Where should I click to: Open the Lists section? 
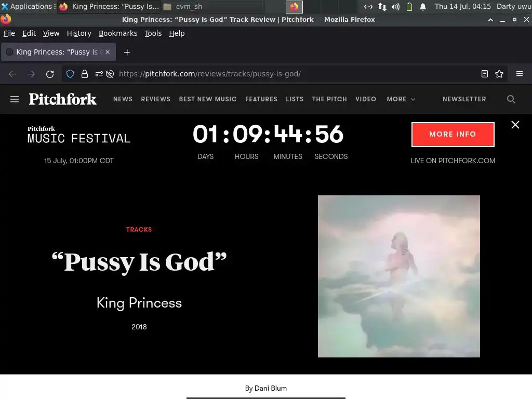(x=295, y=99)
